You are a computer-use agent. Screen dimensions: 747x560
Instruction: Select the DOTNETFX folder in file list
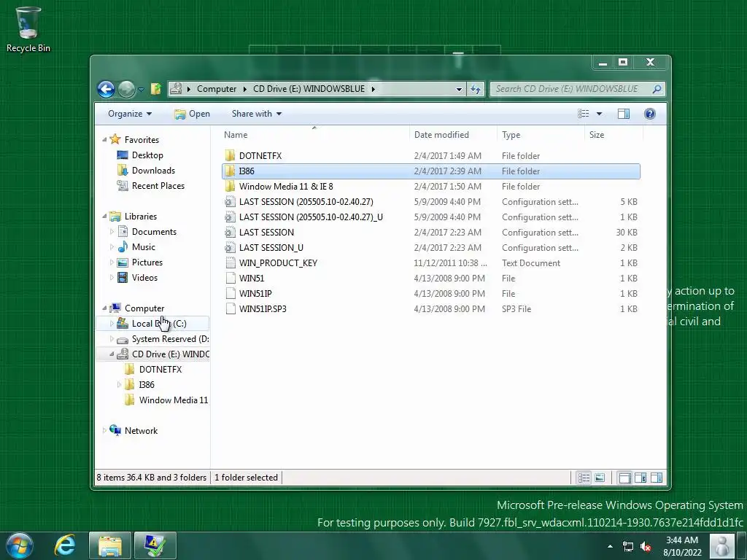(x=430, y=156)
